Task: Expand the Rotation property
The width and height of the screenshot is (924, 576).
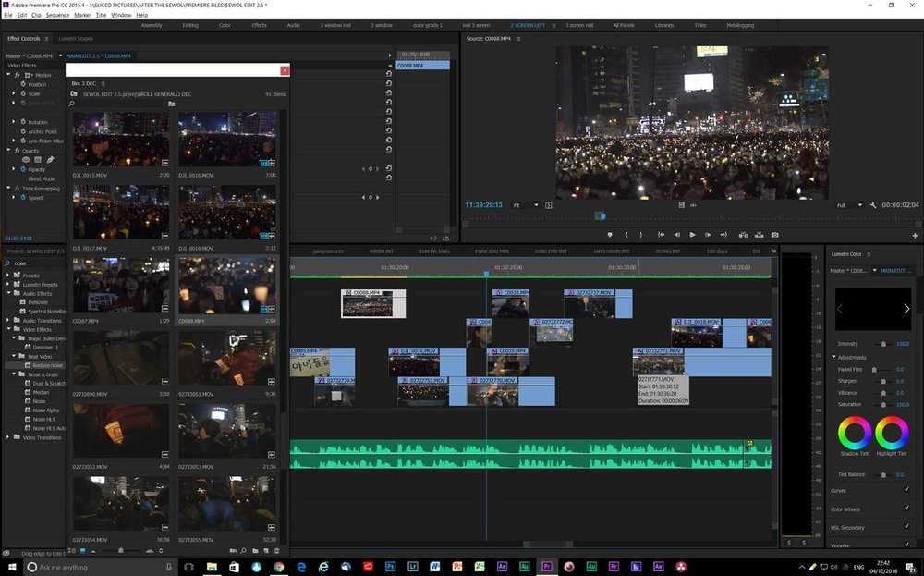Action: [14, 122]
